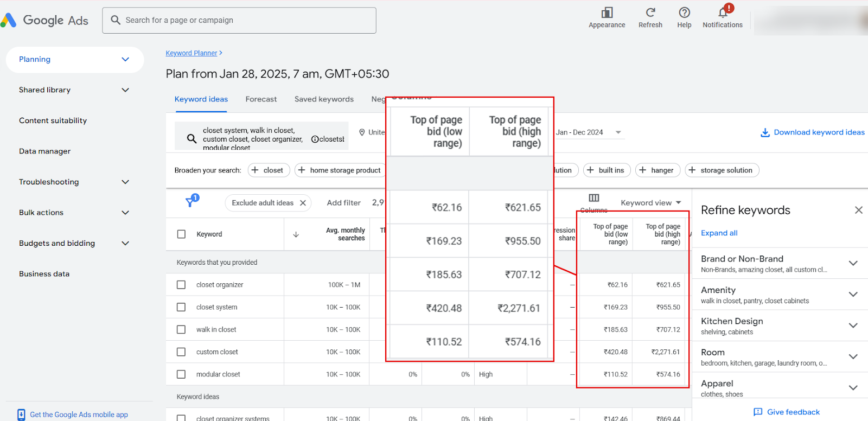868x421 pixels.
Task: Click Expand all in Refine keywords
Action: (719, 233)
